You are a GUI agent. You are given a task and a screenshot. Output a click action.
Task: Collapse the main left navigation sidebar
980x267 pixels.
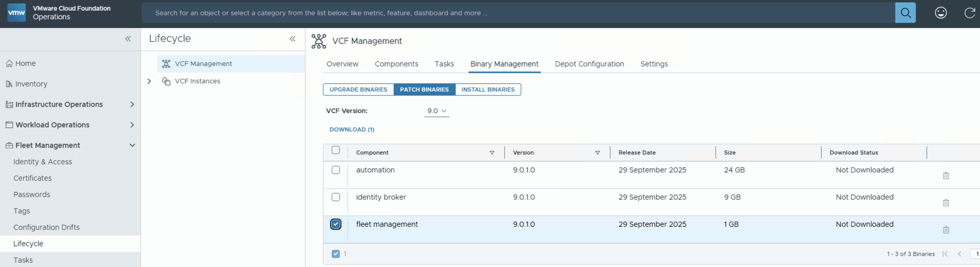coord(128,39)
